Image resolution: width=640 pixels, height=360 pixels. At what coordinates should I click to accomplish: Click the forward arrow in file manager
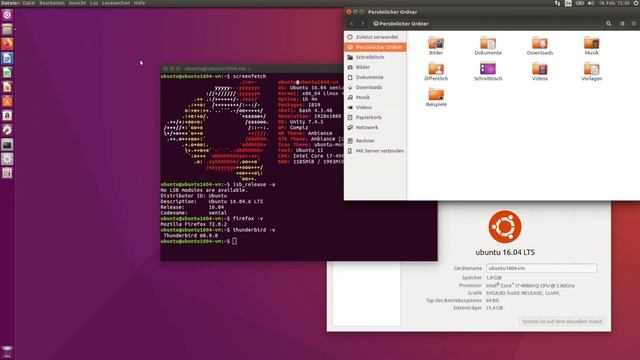click(x=362, y=24)
